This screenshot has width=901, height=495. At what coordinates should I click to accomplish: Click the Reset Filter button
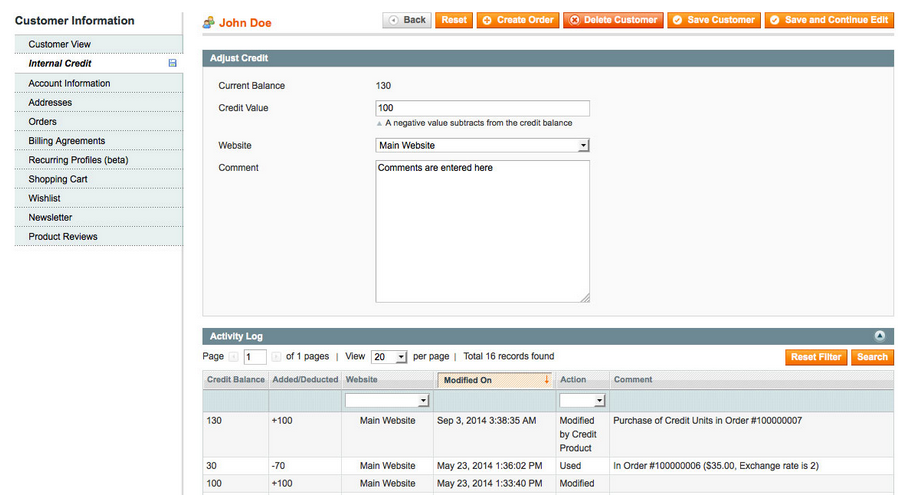pos(816,357)
